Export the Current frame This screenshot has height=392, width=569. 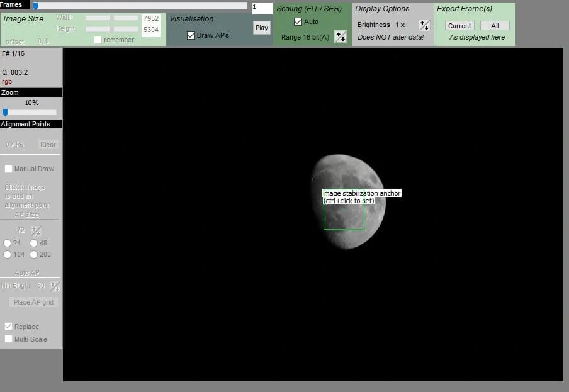coord(459,26)
